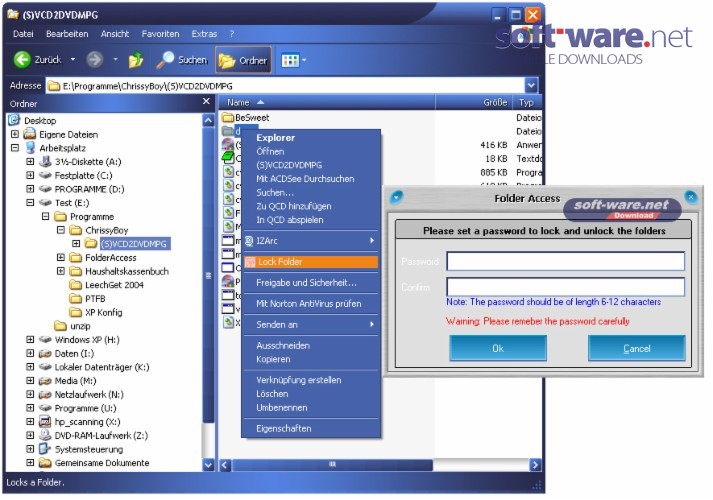Image resolution: width=713 pixels, height=500 pixels.
Task: Click DVD-RAM-Laufwerk (Z:) disc icon
Action: (x=45, y=435)
